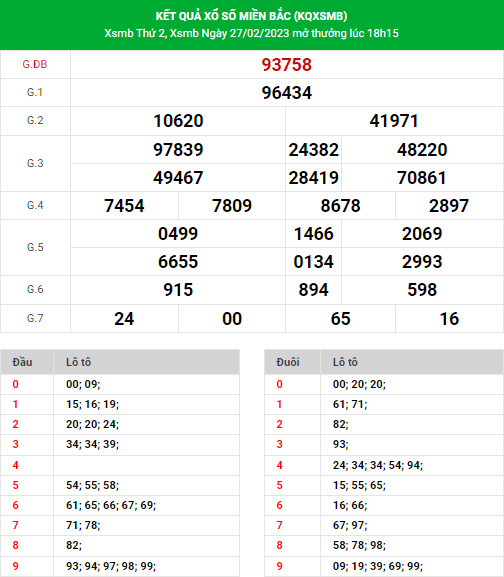
Task: Select G.4 number 7454
Action: 124,206
